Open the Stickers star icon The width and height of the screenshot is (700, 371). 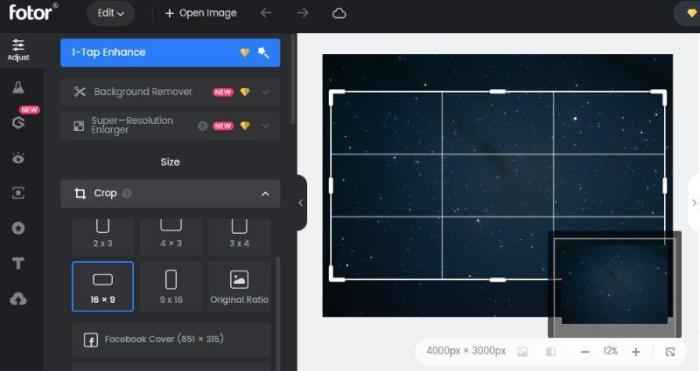coord(18,228)
